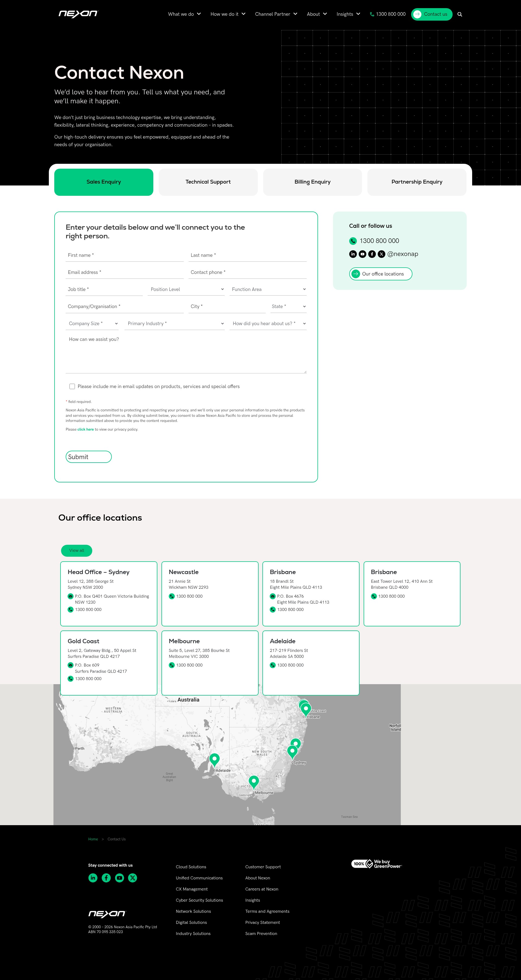Screen dimensions: 521x980
Task: Open LinkedIn icon in Call or follow us
Action: 353,254
